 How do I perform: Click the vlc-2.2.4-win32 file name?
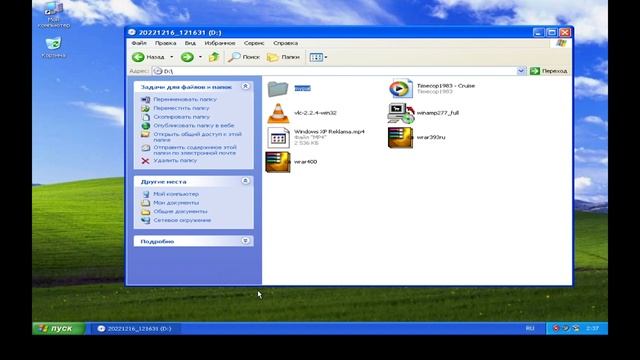[x=315, y=113]
